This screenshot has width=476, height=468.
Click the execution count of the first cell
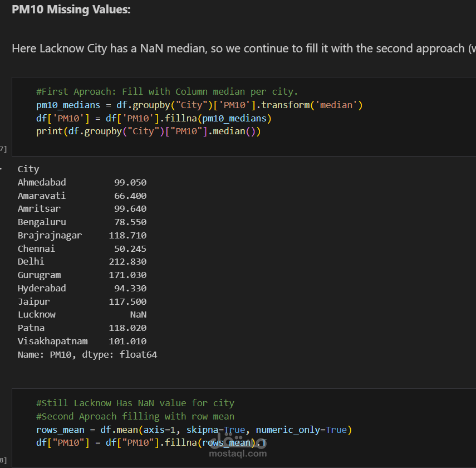click(3, 149)
